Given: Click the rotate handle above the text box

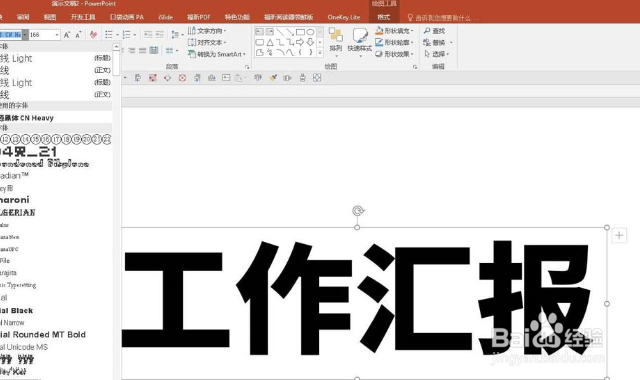Looking at the screenshot, I should 358,211.
